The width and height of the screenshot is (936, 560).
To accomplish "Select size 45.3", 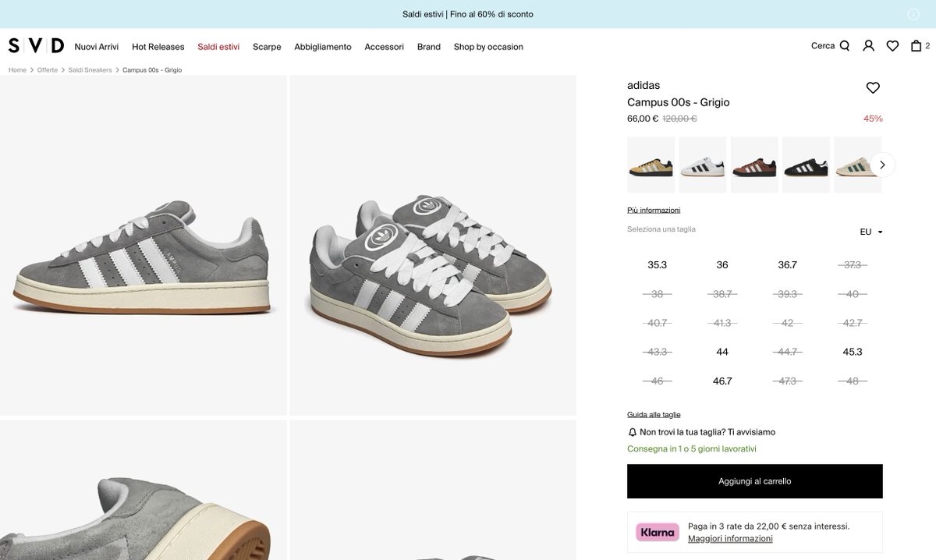I will (x=853, y=353).
